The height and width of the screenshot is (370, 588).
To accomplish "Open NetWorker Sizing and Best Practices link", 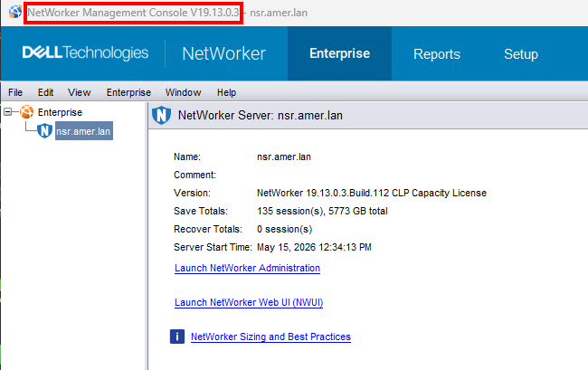I will [270, 337].
